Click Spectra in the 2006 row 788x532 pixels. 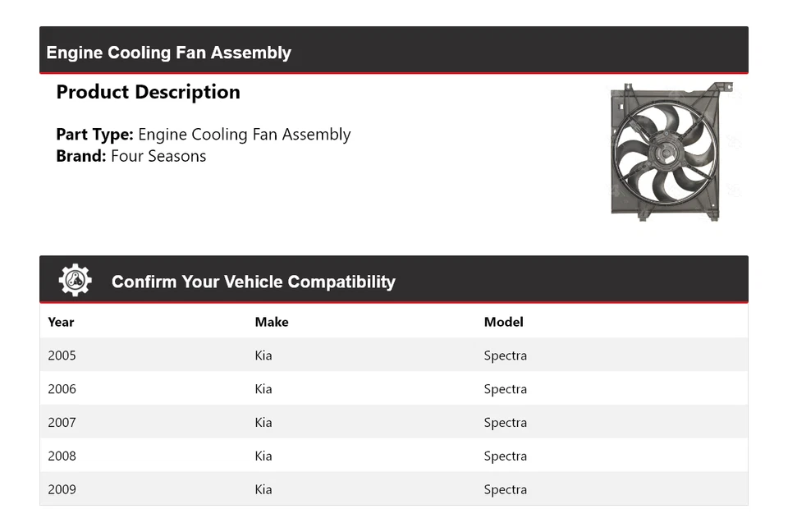tap(505, 389)
